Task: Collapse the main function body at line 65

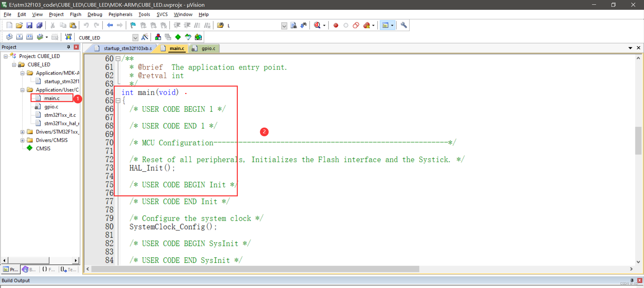Action: coord(118,101)
